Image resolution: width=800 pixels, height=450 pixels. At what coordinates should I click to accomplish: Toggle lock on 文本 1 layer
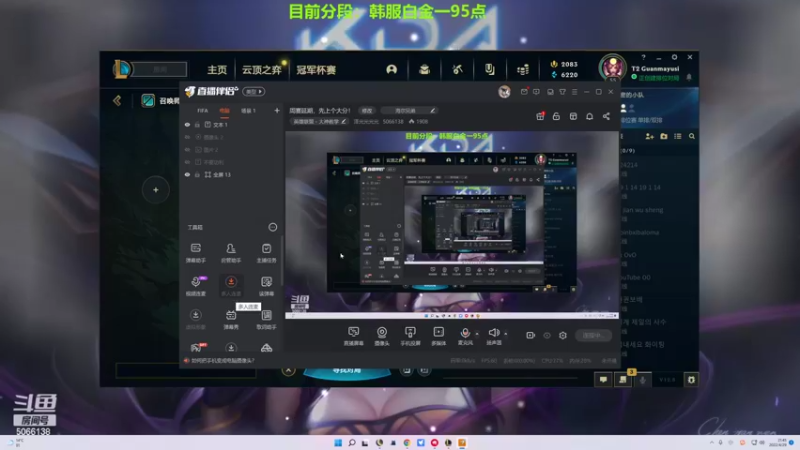click(x=197, y=124)
